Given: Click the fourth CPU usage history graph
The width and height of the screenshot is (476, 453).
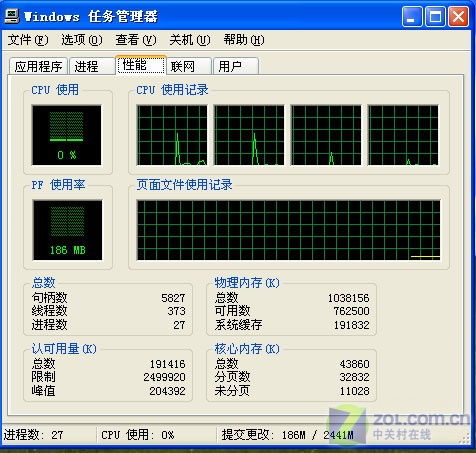Looking at the screenshot, I should point(403,135).
